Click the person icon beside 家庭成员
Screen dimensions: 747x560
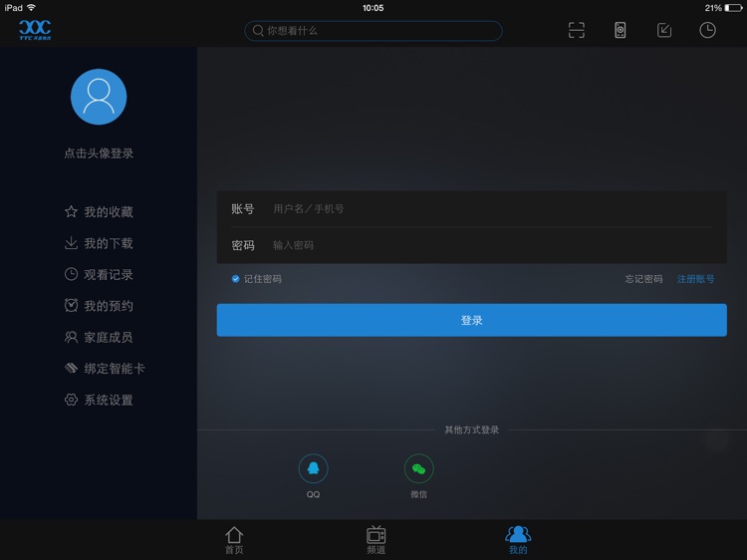point(71,337)
